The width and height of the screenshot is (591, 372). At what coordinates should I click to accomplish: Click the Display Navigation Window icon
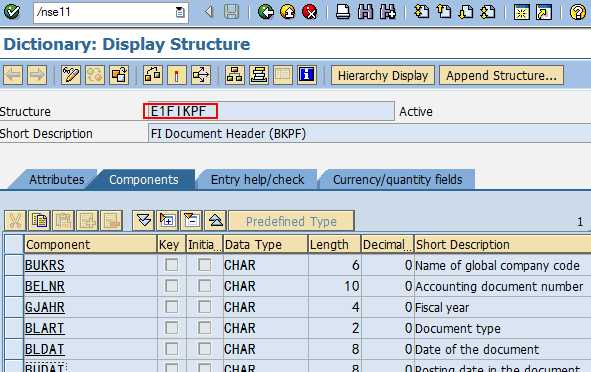pos(259,75)
